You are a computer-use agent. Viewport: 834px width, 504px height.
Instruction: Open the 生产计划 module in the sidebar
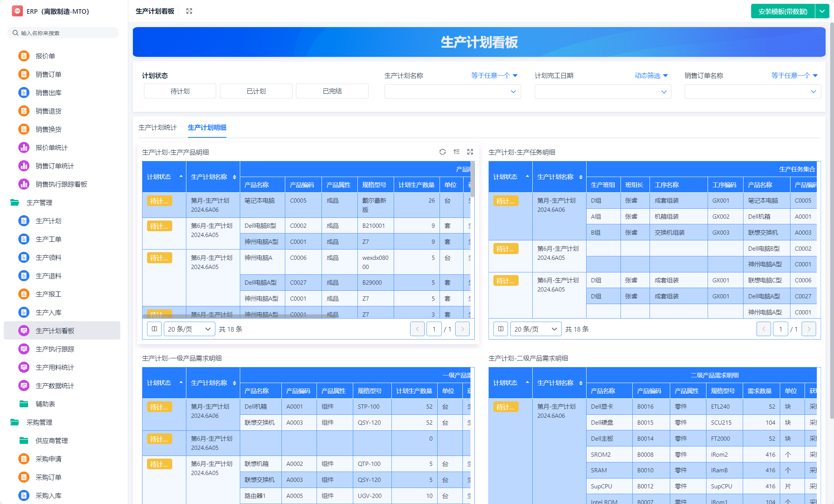tap(48, 221)
